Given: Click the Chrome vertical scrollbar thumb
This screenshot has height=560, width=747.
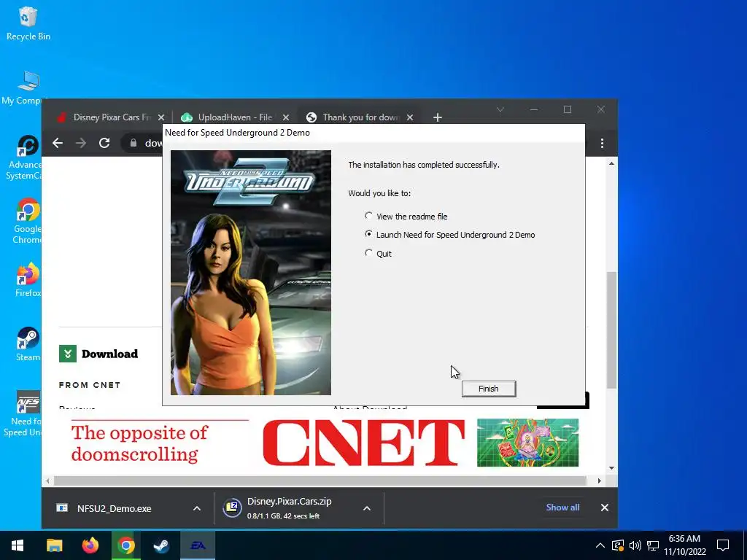Looking at the screenshot, I should tap(612, 330).
